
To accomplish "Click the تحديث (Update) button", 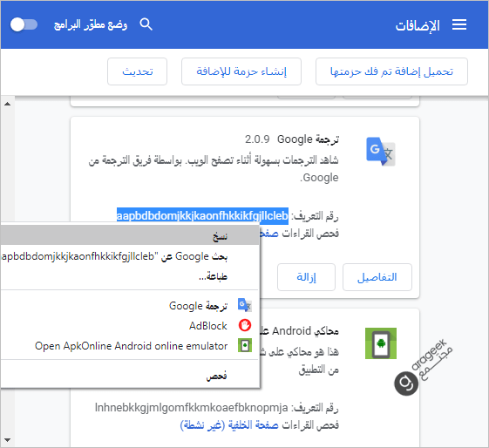I will [137, 71].
